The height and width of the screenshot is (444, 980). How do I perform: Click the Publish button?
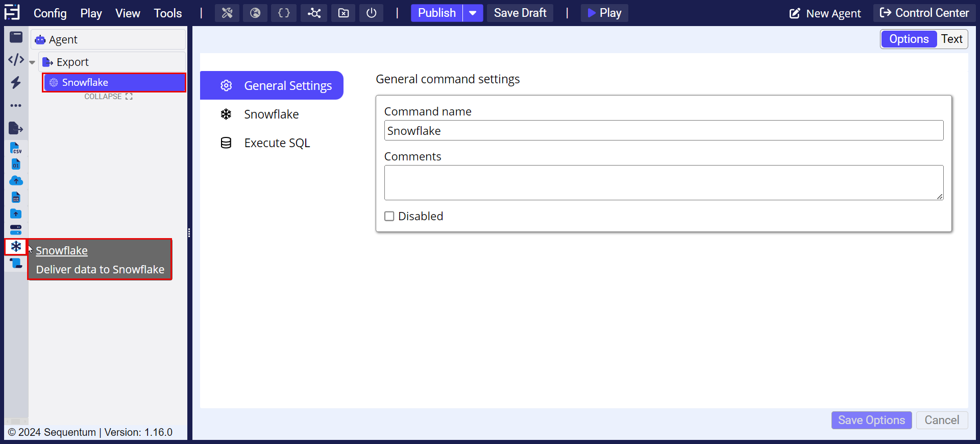437,13
